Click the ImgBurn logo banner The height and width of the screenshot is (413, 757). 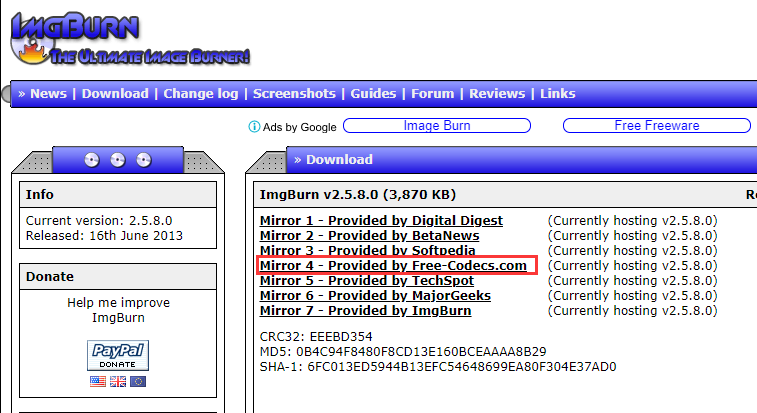129,39
